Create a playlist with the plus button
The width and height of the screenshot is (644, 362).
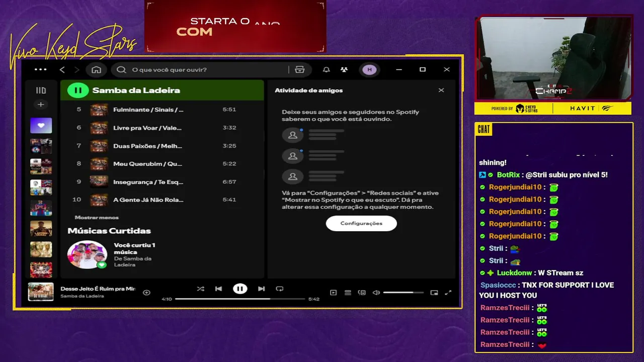click(x=41, y=105)
